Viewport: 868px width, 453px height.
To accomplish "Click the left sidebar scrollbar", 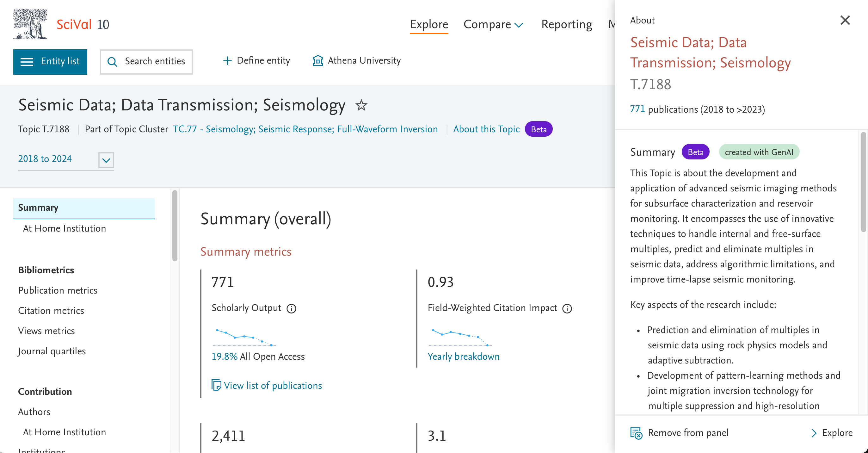I will point(175,226).
